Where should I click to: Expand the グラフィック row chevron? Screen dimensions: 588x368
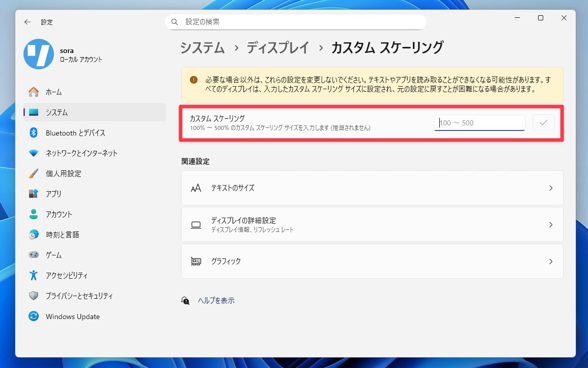point(550,261)
